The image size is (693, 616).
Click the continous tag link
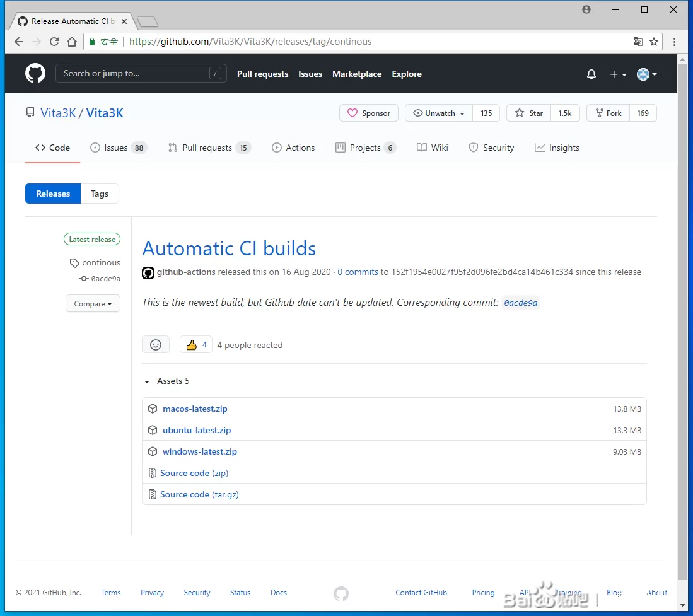(95, 262)
